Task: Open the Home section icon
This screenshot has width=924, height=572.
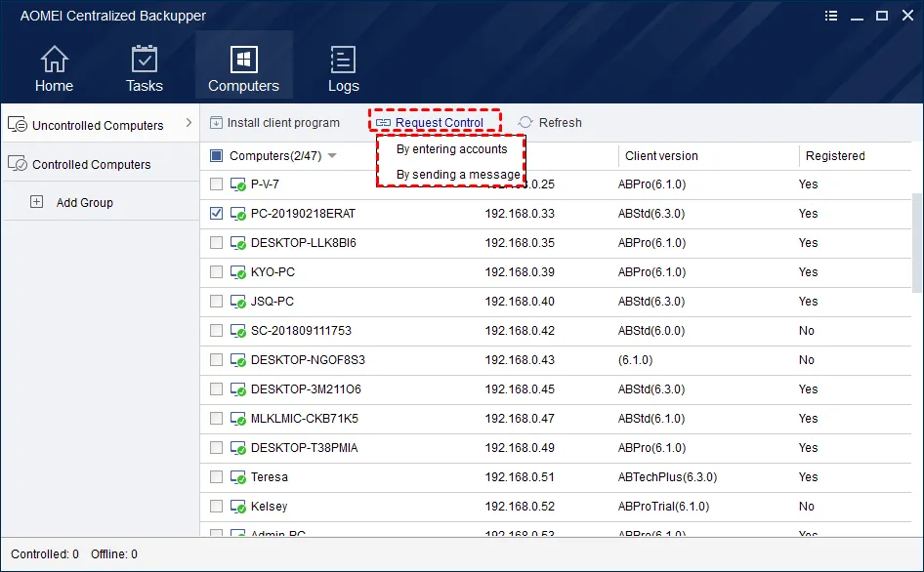Action: [x=54, y=61]
